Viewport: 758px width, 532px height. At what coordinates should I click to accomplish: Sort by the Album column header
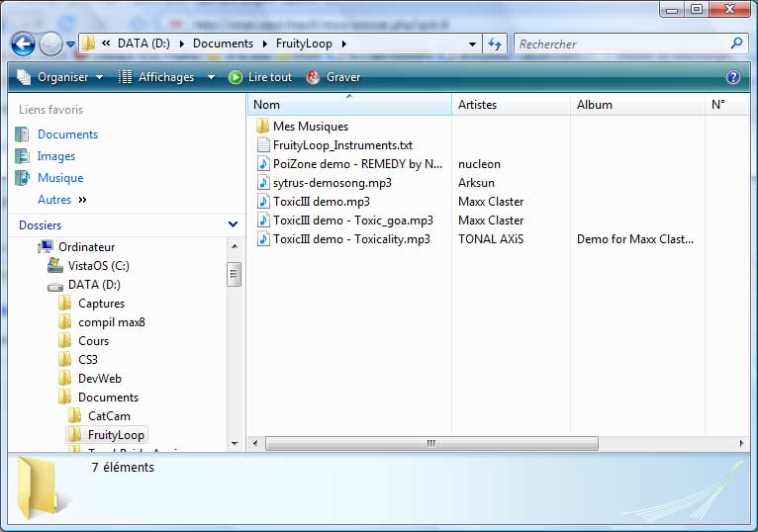click(x=637, y=105)
